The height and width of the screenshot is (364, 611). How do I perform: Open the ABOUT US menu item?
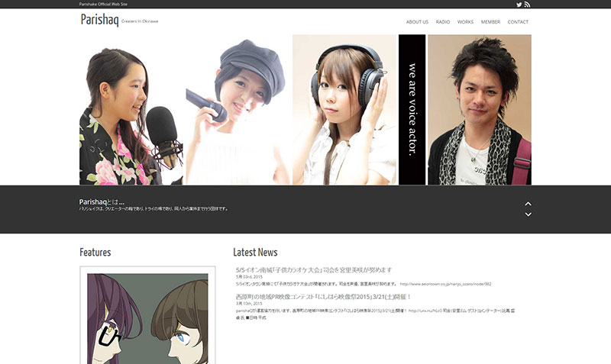coord(417,22)
